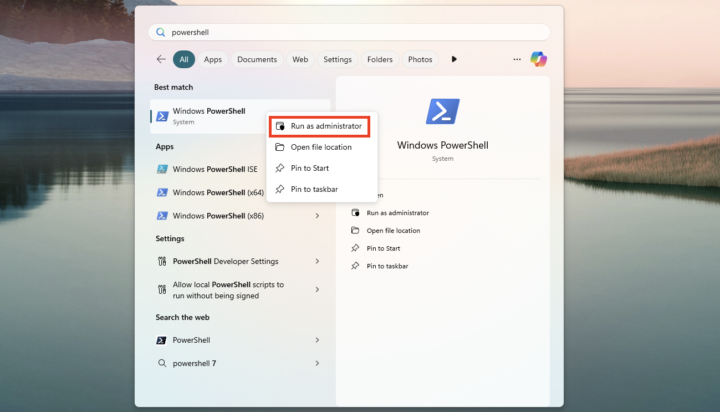
Task: Select the All filter tab
Action: pyautogui.click(x=184, y=59)
